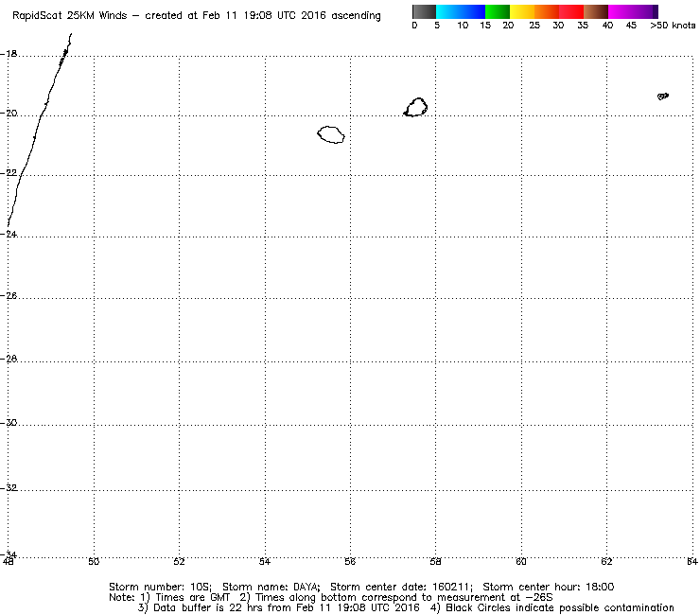
Task: Click the longitude label '50'
Action: 94,562
